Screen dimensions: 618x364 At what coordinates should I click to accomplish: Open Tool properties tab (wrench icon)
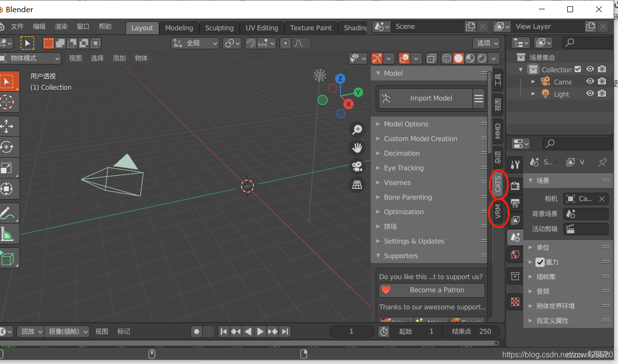pos(515,165)
